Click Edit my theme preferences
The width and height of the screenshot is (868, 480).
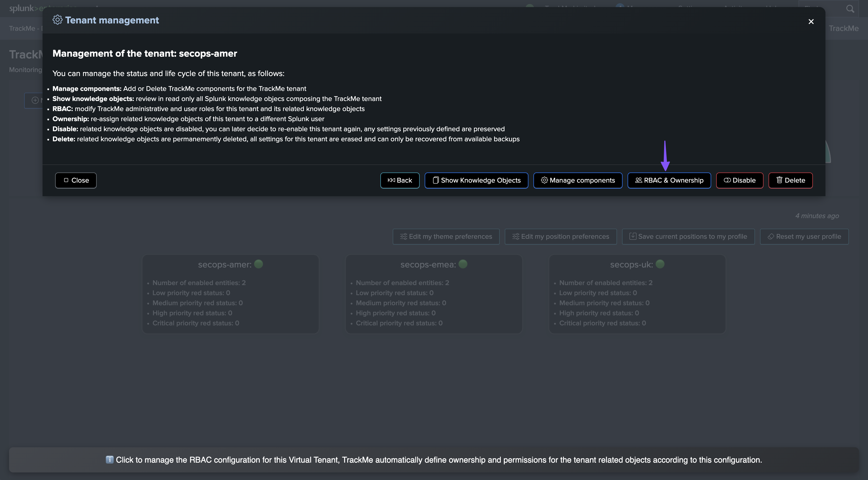[446, 237]
